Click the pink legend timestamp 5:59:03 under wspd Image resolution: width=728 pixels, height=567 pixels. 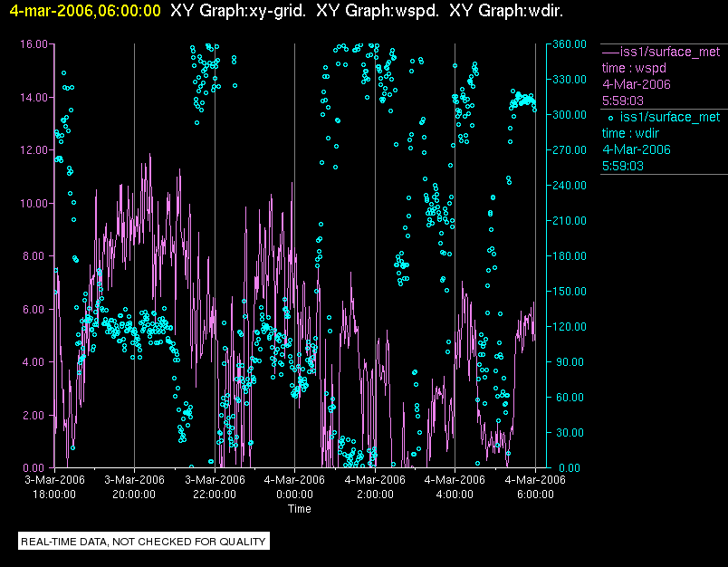coord(623,101)
